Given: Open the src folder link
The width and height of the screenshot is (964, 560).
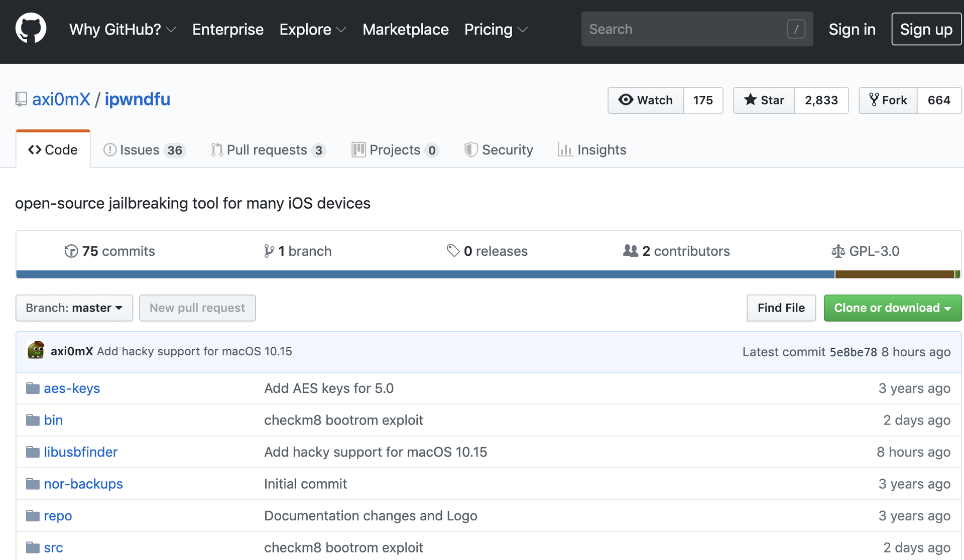Looking at the screenshot, I should (53, 547).
